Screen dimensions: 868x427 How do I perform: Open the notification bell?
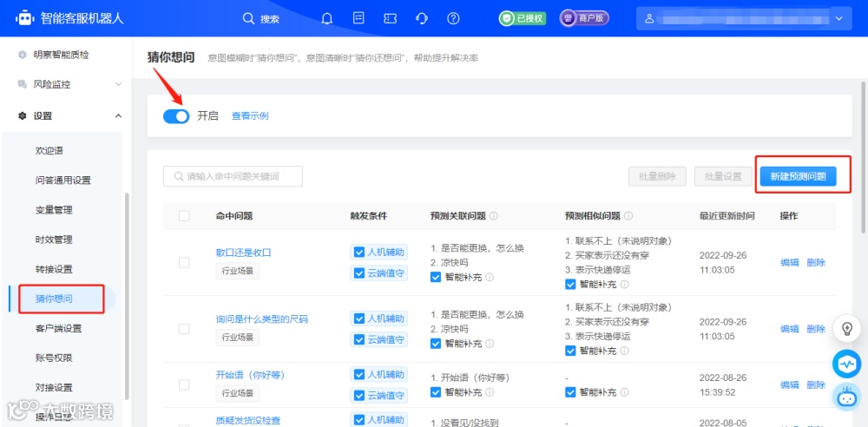(x=327, y=18)
